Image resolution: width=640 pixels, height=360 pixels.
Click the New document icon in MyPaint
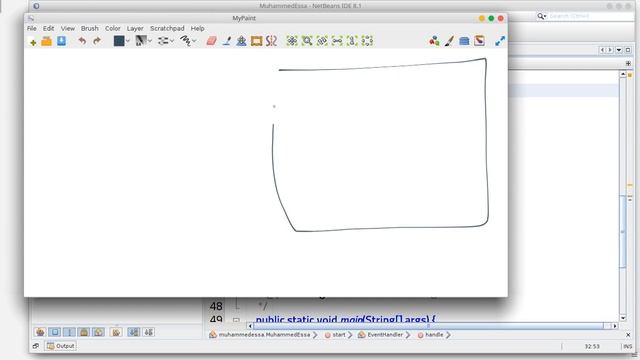click(x=32, y=41)
